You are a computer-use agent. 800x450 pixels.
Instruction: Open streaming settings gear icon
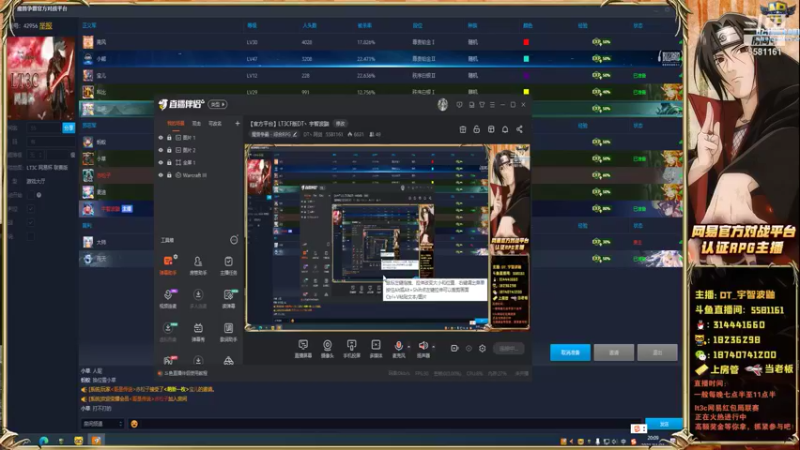[482, 348]
